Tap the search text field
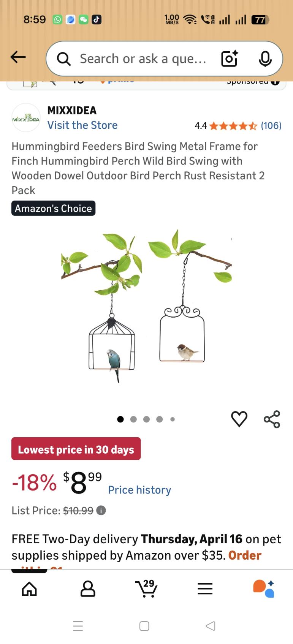The height and width of the screenshot is (644, 293). (x=143, y=59)
